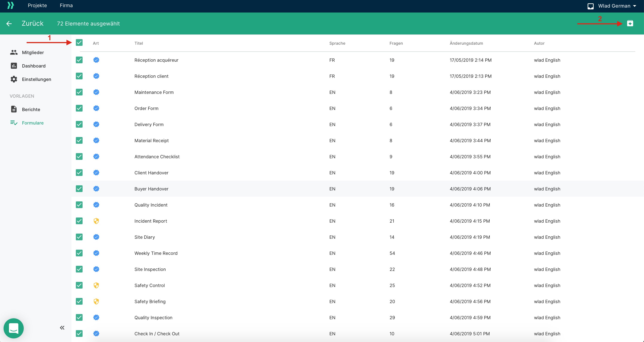The width and height of the screenshot is (644, 342).
Task: Sort by the Sprache column header
Action: pyautogui.click(x=337, y=43)
